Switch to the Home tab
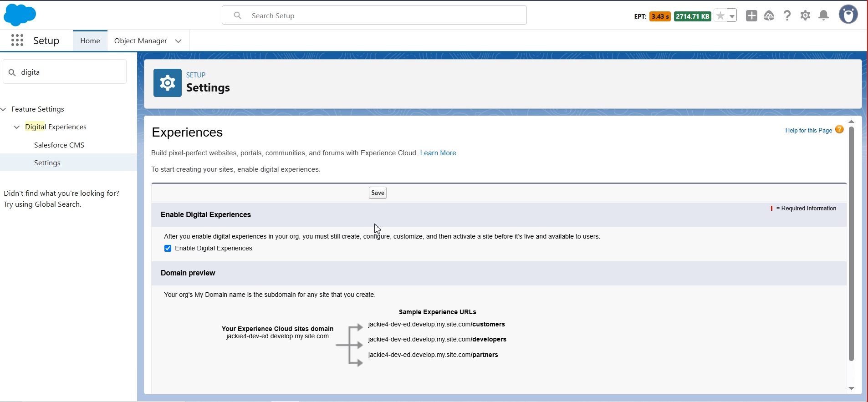The image size is (868, 402). pos(90,41)
